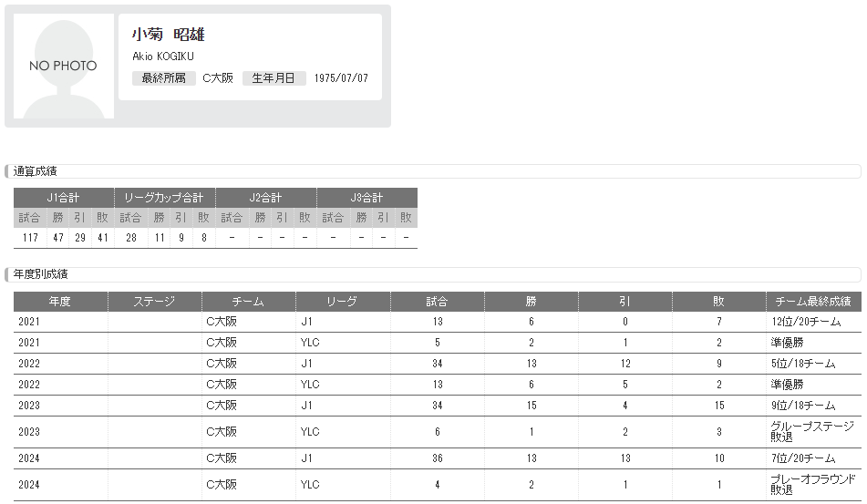This screenshot has width=867, height=504.
Task: Click グループステージ敗退 in 2023 YLC row
Action: click(x=812, y=432)
